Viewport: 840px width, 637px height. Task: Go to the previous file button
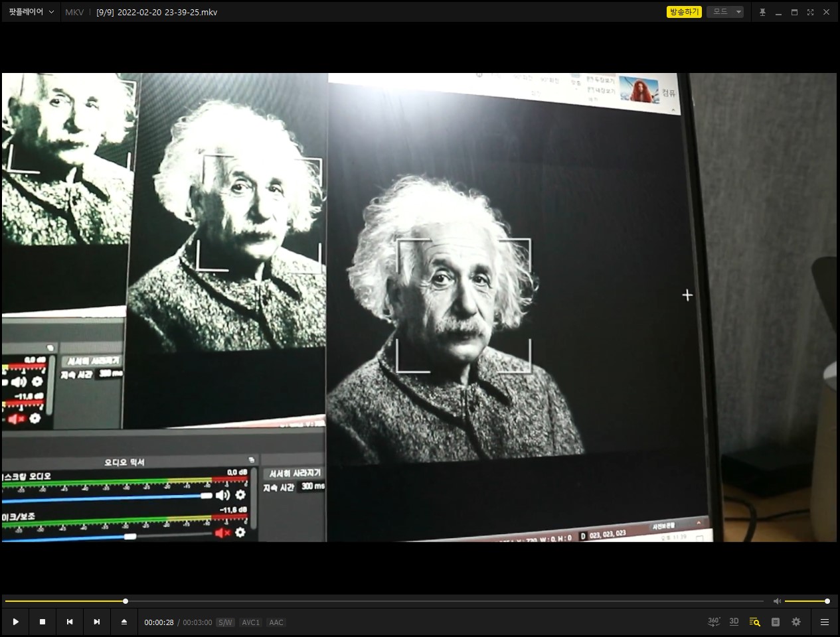point(70,622)
